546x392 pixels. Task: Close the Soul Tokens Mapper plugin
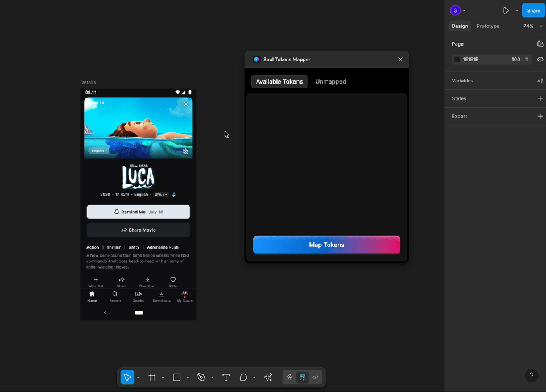(400, 60)
